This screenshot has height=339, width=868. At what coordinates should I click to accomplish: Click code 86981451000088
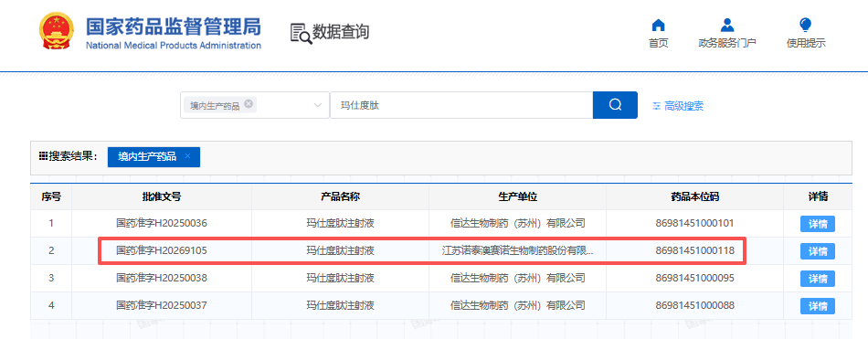click(x=694, y=305)
